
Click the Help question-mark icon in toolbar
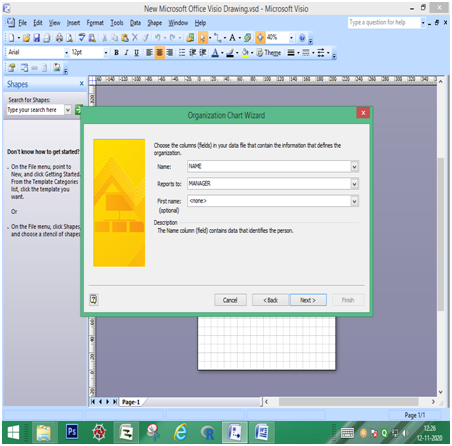(x=302, y=38)
